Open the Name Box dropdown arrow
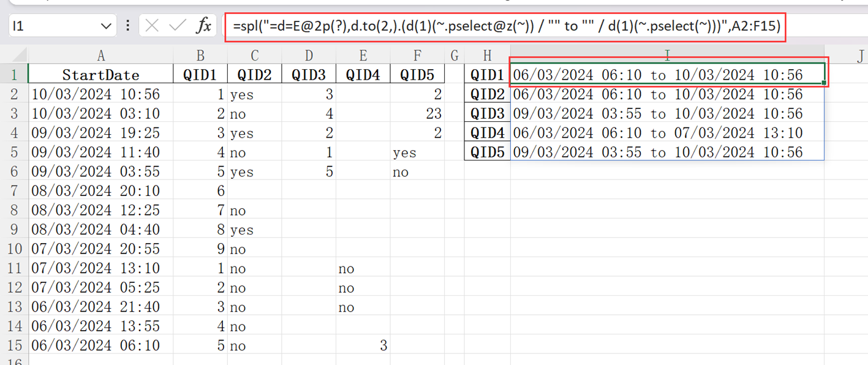The width and height of the screenshot is (868, 365). coord(106,26)
